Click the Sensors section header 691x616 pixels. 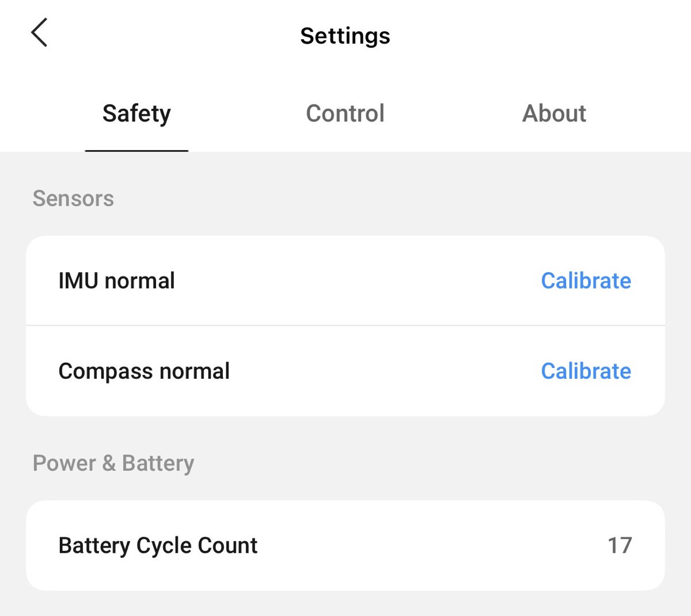(x=73, y=199)
